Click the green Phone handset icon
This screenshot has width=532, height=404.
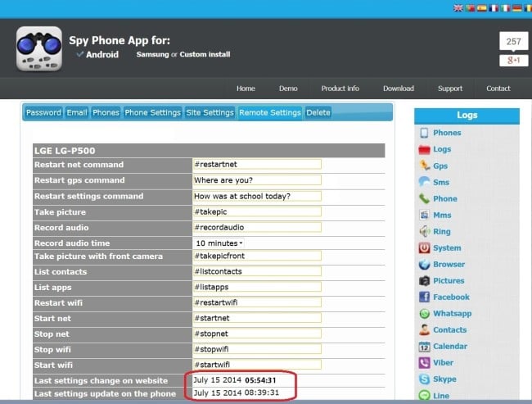pyautogui.click(x=424, y=198)
